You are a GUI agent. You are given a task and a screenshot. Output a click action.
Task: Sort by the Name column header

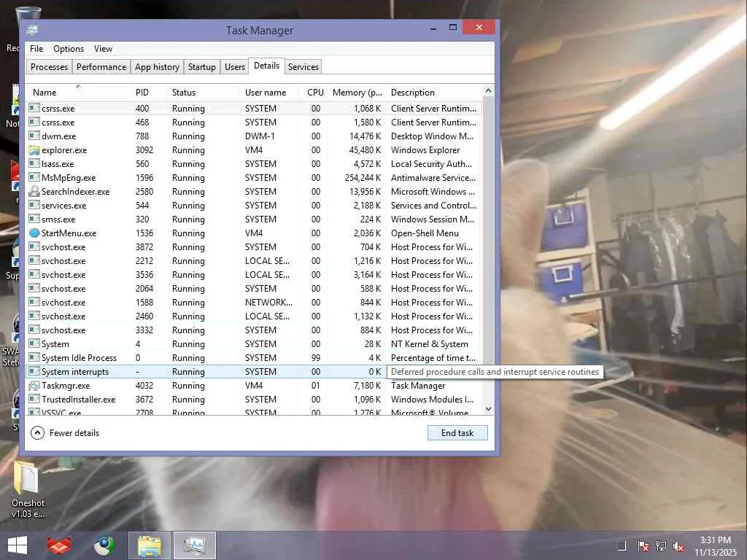pos(79,93)
